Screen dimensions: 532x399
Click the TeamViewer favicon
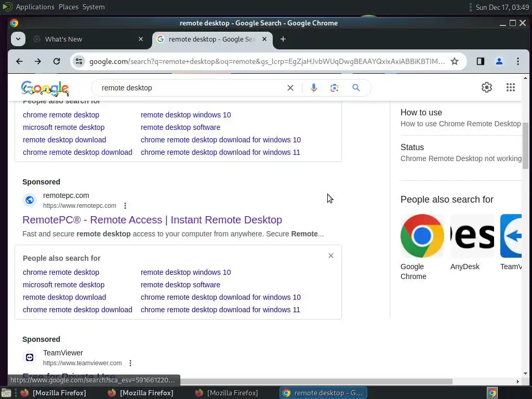click(30, 357)
